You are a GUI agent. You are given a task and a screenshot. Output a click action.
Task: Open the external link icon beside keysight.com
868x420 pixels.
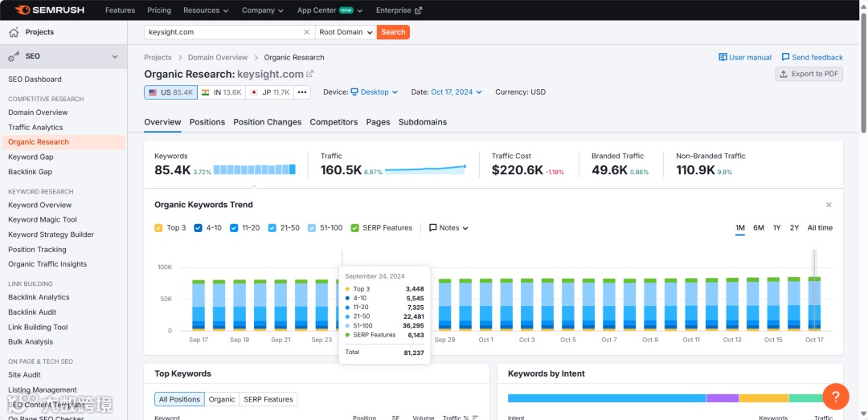[310, 74]
